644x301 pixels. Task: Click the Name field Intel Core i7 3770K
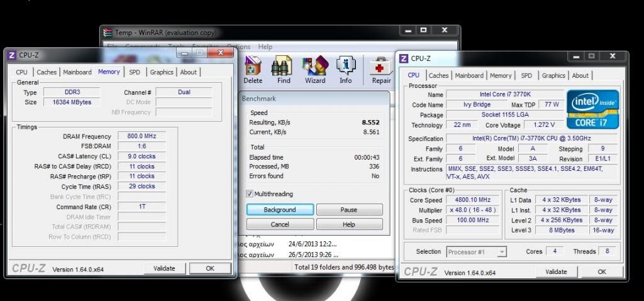pyautogui.click(x=504, y=94)
